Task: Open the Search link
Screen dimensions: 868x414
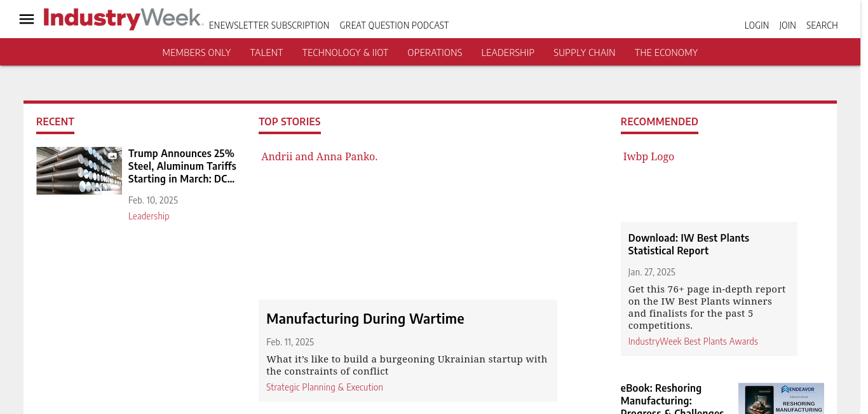Action: point(822,25)
